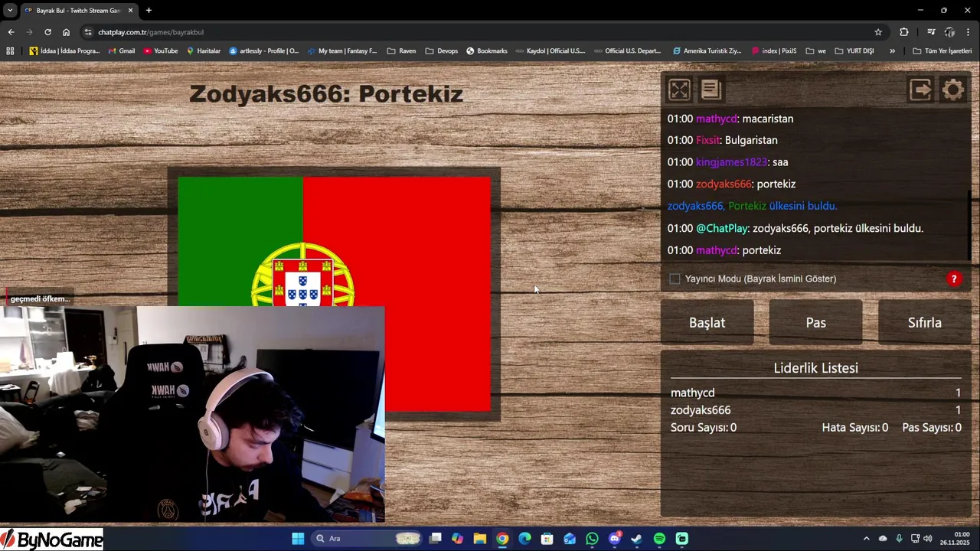
Task: Open Discord from taskbar
Action: pyautogui.click(x=614, y=539)
